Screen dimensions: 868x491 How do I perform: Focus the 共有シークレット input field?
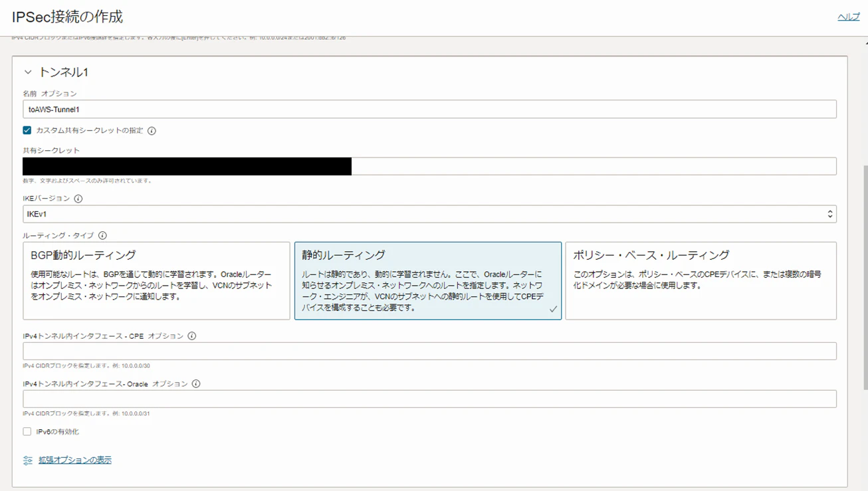point(429,166)
